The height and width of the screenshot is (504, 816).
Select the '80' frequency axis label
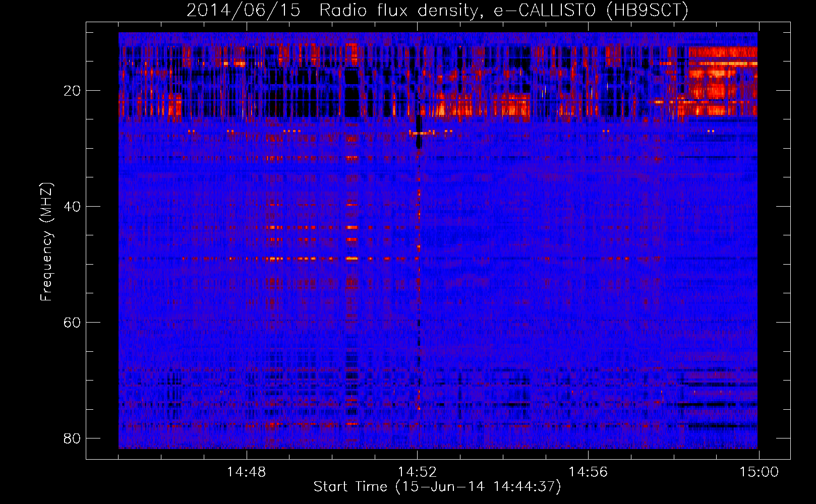72,438
